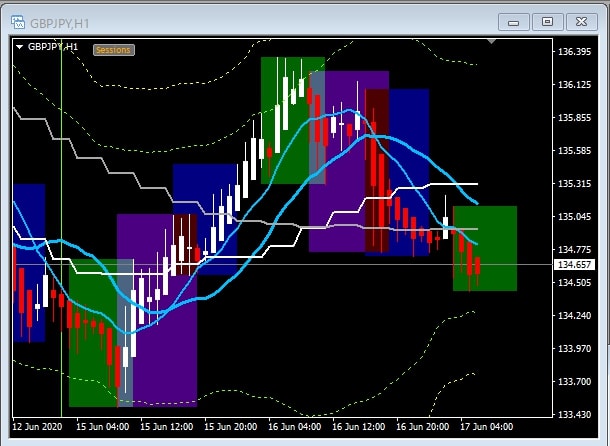Screen dimensions: 610x446
Task: Click the 15 Jun 12:00 time label
Action: (x=170, y=426)
